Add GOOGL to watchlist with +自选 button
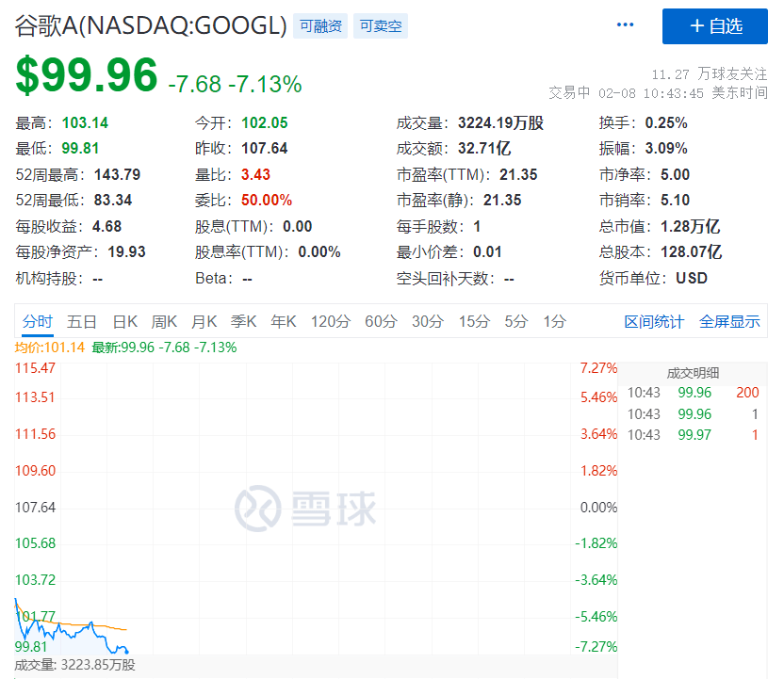Viewport: 784px width, 679px height. pyautogui.click(x=715, y=26)
